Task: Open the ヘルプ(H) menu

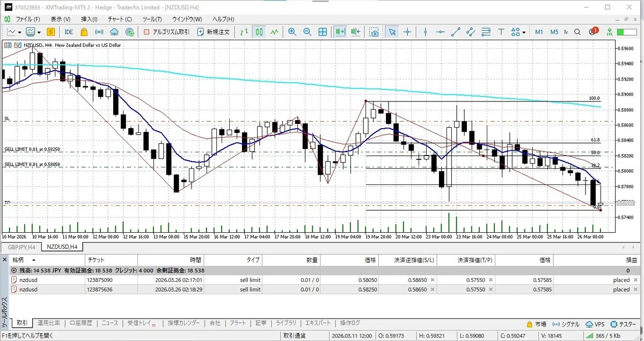Action: click(x=223, y=19)
